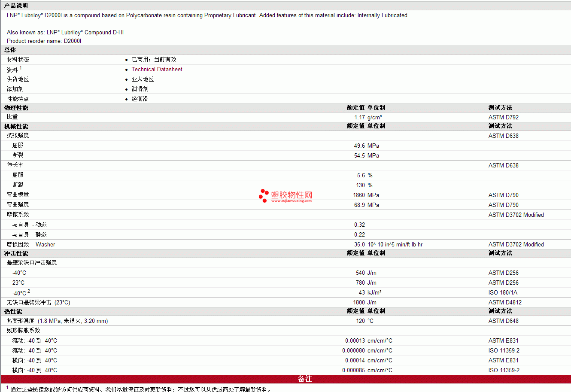Click ISO 11359-2 in the 0.000085 row

504,370
